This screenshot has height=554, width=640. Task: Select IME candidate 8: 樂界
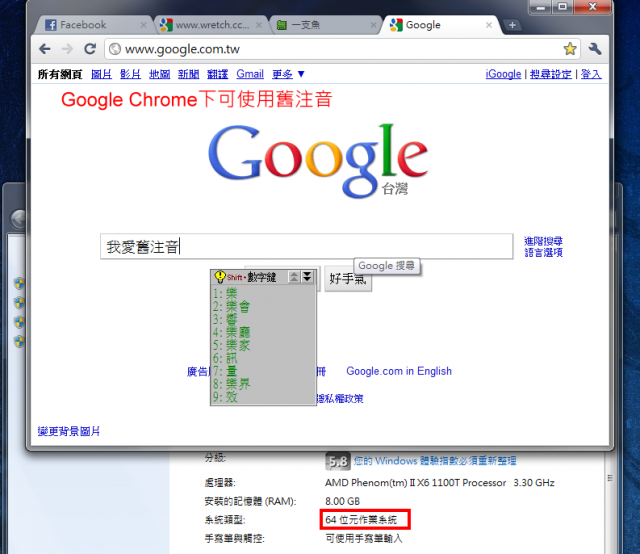231,384
